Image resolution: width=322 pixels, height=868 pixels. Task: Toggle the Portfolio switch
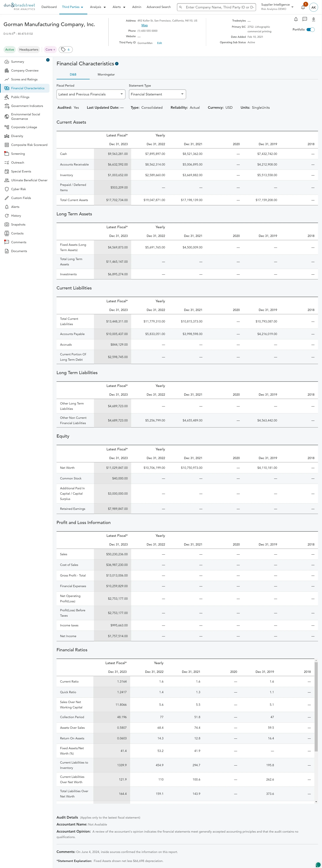pyautogui.click(x=311, y=30)
